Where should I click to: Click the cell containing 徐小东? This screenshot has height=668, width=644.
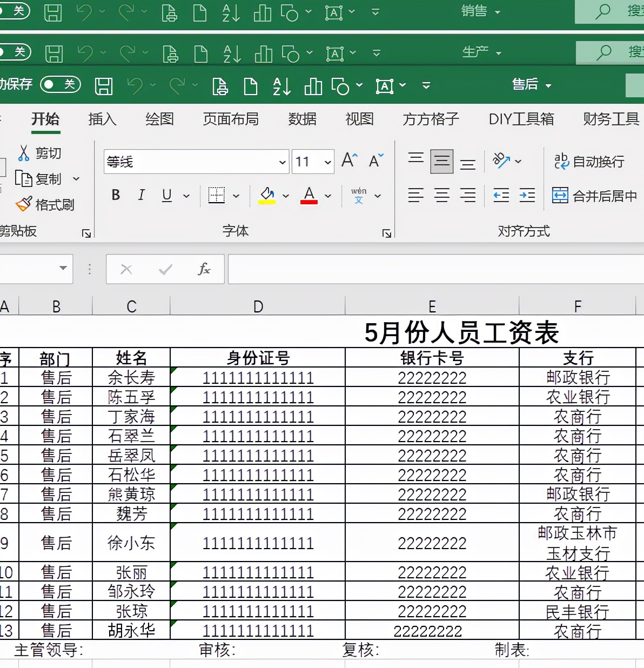click(x=131, y=543)
